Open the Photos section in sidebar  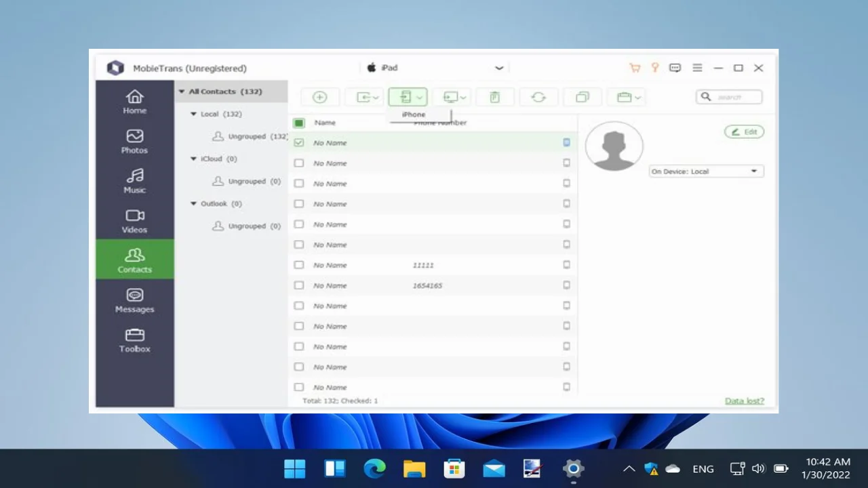coord(134,141)
